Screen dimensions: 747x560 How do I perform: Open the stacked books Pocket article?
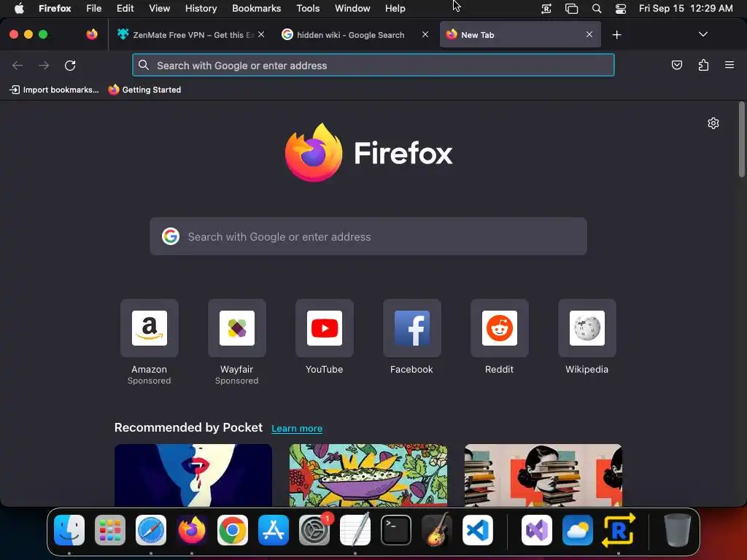coord(543,475)
